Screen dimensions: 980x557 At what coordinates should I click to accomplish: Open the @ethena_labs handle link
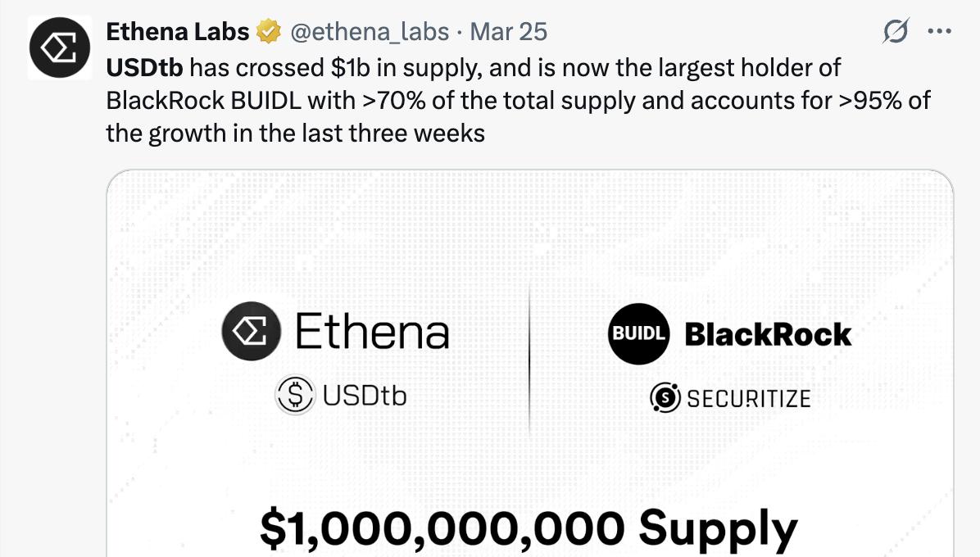click(368, 32)
